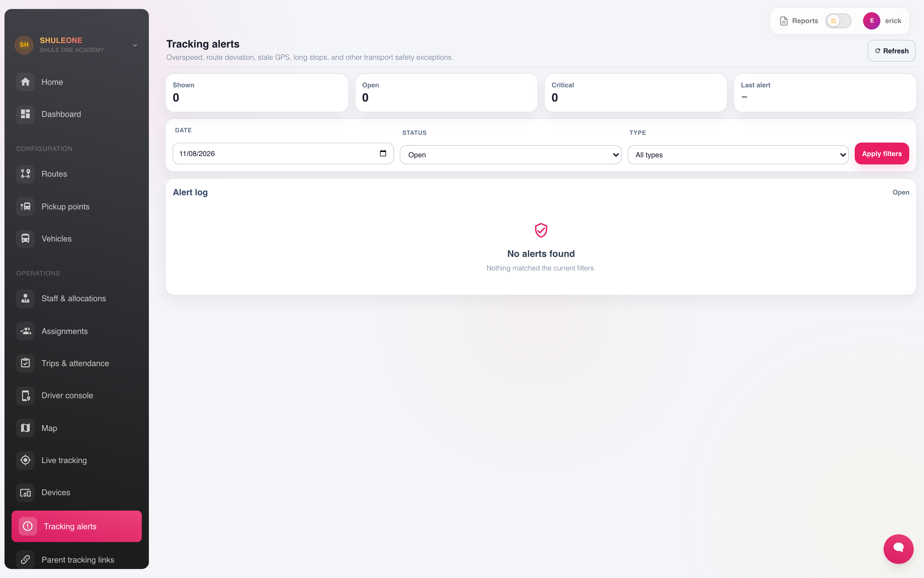The height and width of the screenshot is (578, 924).
Task: Open Driver console page
Action: point(77,396)
